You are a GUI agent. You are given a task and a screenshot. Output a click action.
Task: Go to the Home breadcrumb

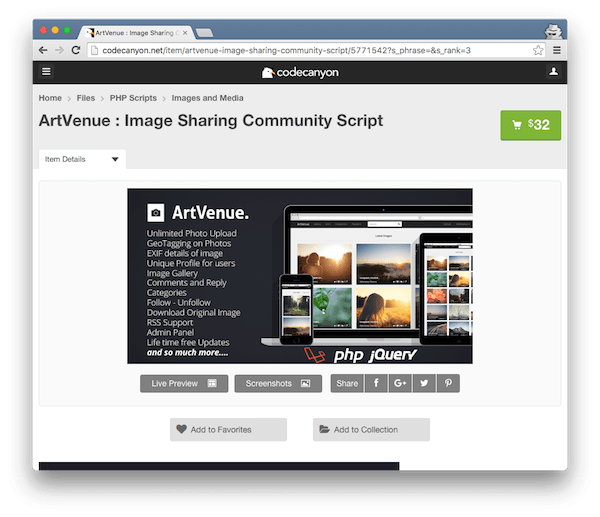click(50, 98)
